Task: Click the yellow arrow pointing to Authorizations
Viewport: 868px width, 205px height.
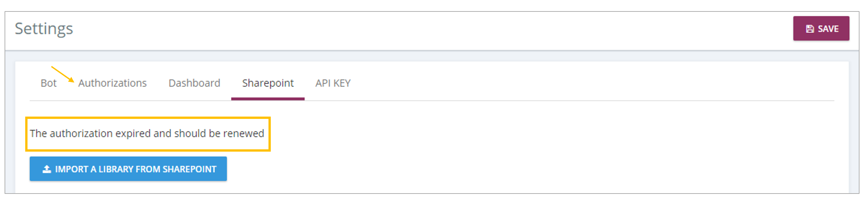Action: click(x=63, y=74)
